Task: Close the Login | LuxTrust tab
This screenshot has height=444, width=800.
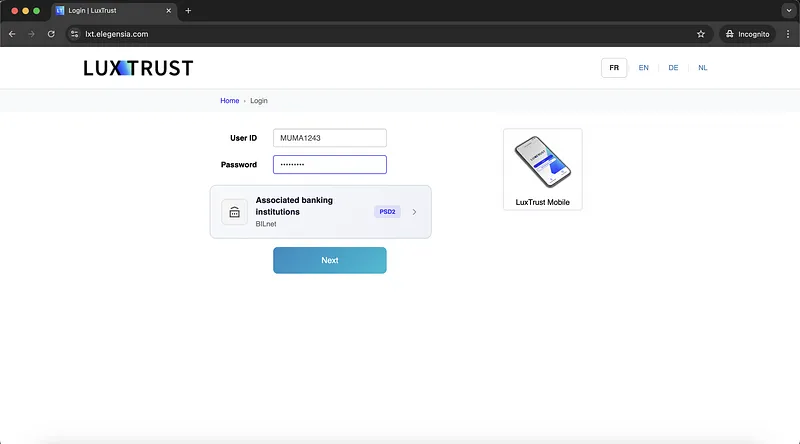Action: (x=168, y=11)
